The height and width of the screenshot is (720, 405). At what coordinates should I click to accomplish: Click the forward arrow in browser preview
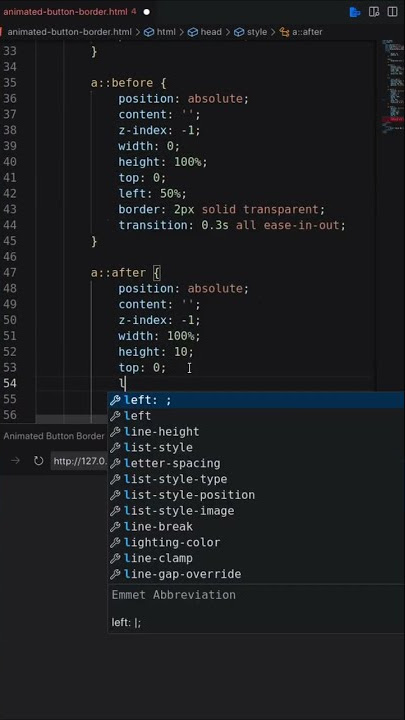coord(15,461)
